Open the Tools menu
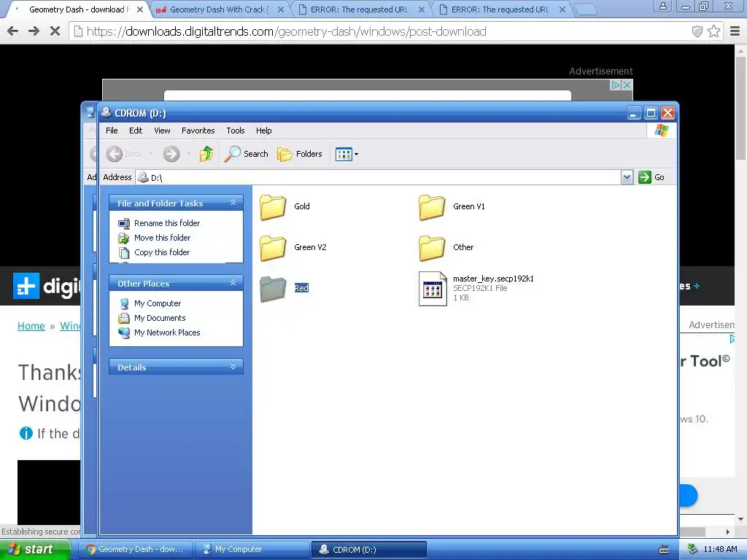Viewport: 747px width, 560px height. click(x=236, y=131)
